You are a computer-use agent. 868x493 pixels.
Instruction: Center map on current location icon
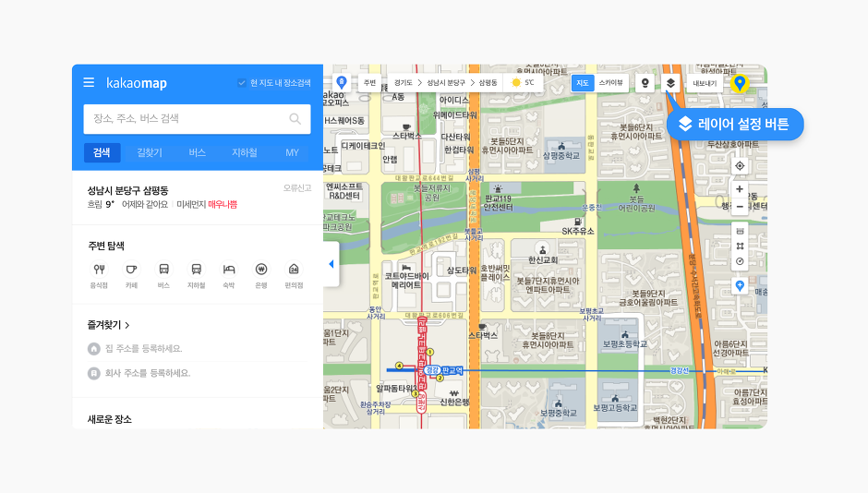[740, 166]
